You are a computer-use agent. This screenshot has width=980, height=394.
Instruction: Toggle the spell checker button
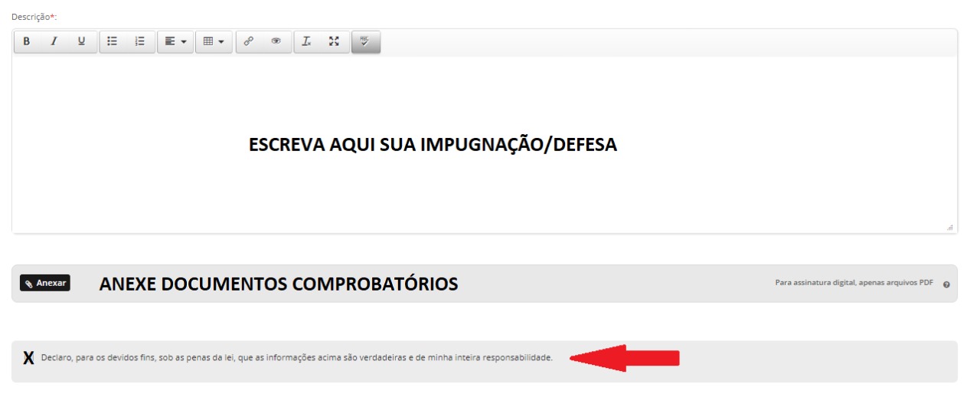point(365,42)
